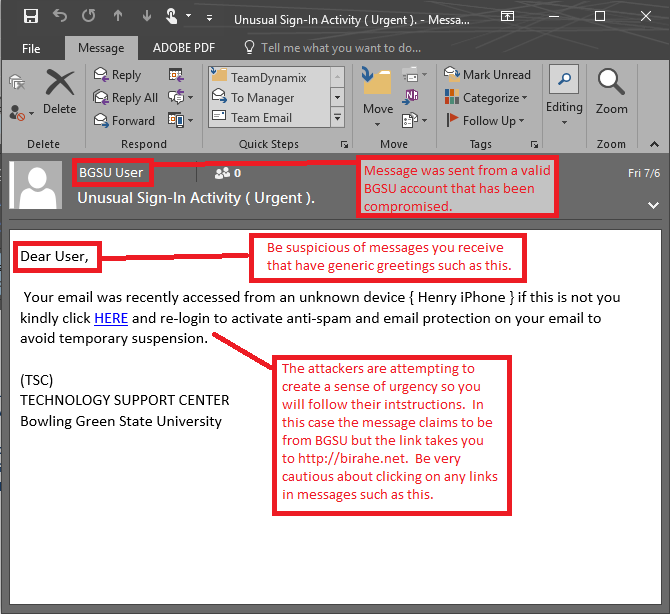Screen dimensions: 670x614
Task: Reply to the message
Action: click(x=117, y=75)
